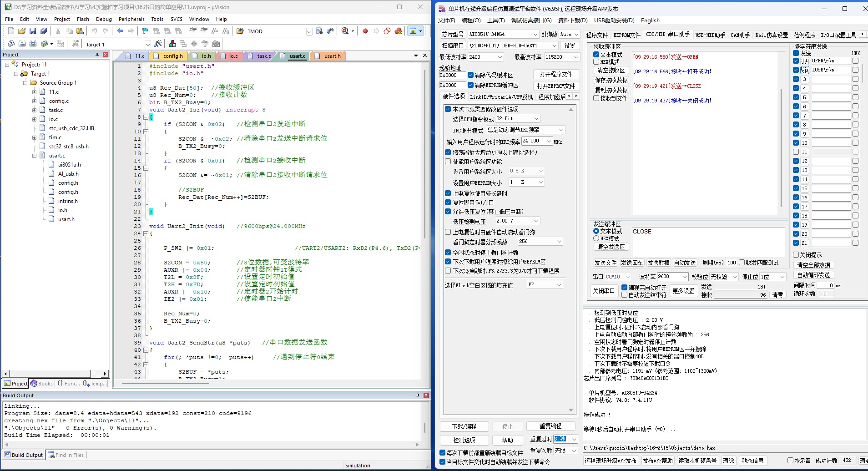868x471 pixels.
Task: Insert breakpoint with red circle icon
Action: point(365,31)
